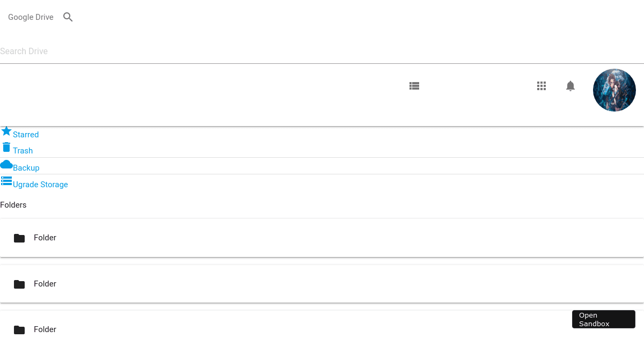Click the Starred star icon

[x=6, y=130]
